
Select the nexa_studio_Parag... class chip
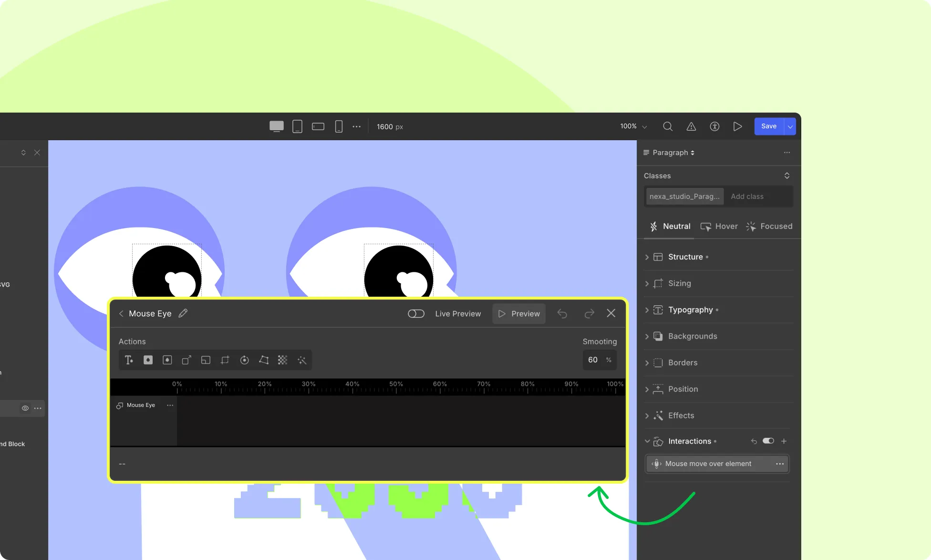tap(685, 197)
